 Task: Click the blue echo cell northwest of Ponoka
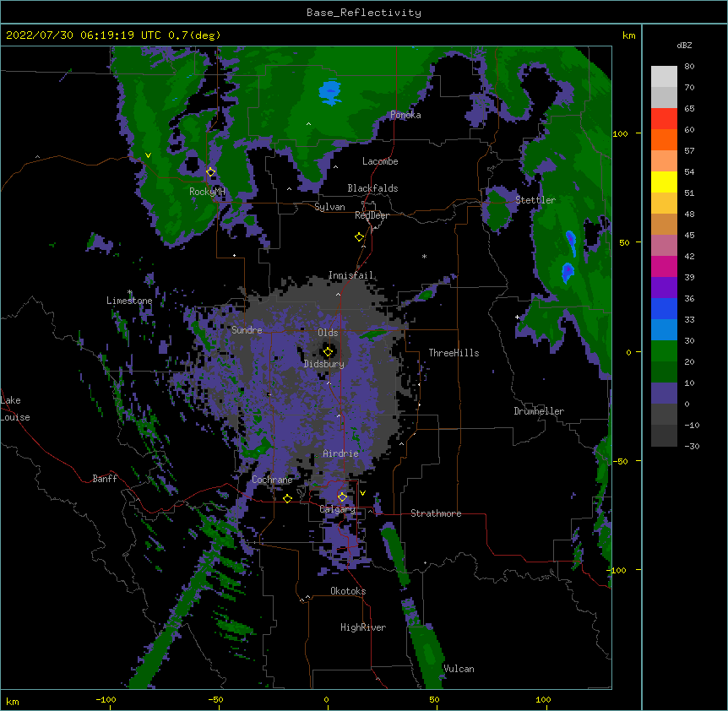pyautogui.click(x=330, y=92)
